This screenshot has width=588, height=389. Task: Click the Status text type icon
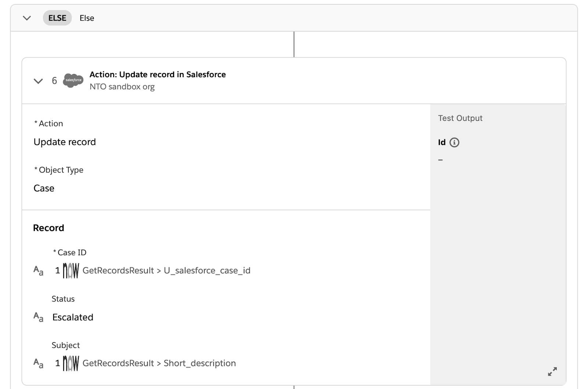pos(38,317)
